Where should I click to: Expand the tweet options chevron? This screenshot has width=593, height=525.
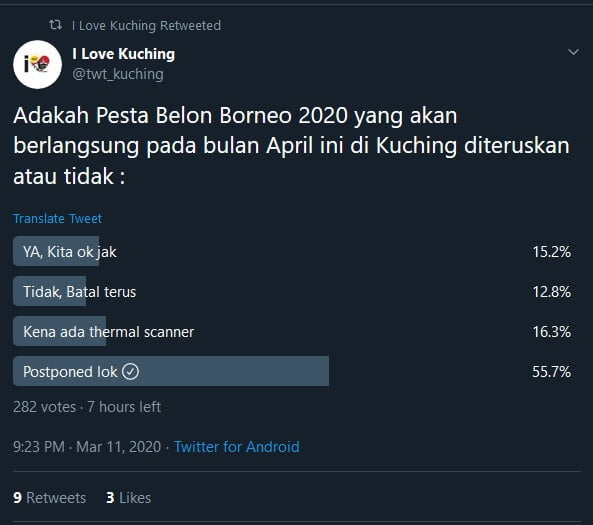point(573,52)
